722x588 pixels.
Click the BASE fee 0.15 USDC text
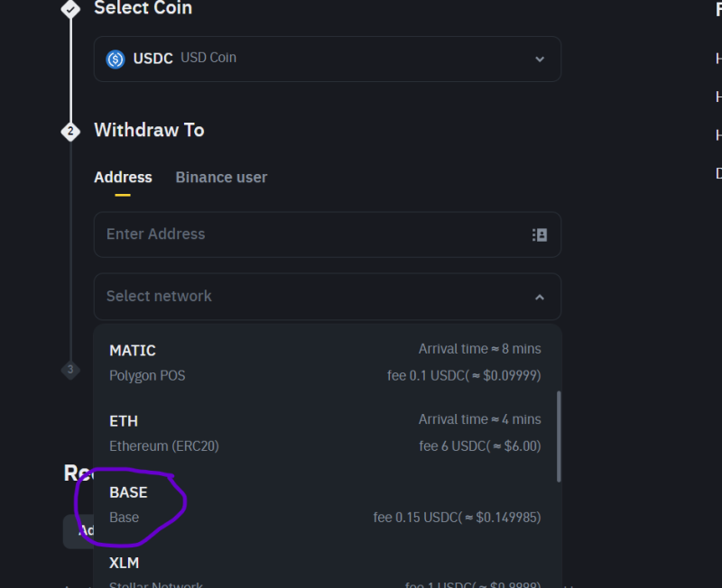457,518
